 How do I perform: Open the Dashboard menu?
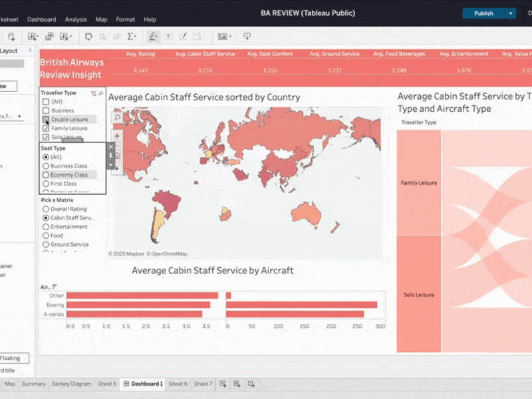[x=42, y=19]
